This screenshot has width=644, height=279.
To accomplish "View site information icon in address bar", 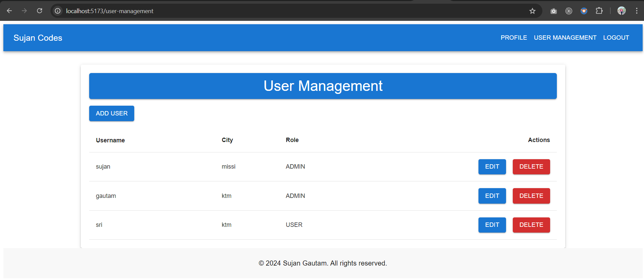I will 58,11.
